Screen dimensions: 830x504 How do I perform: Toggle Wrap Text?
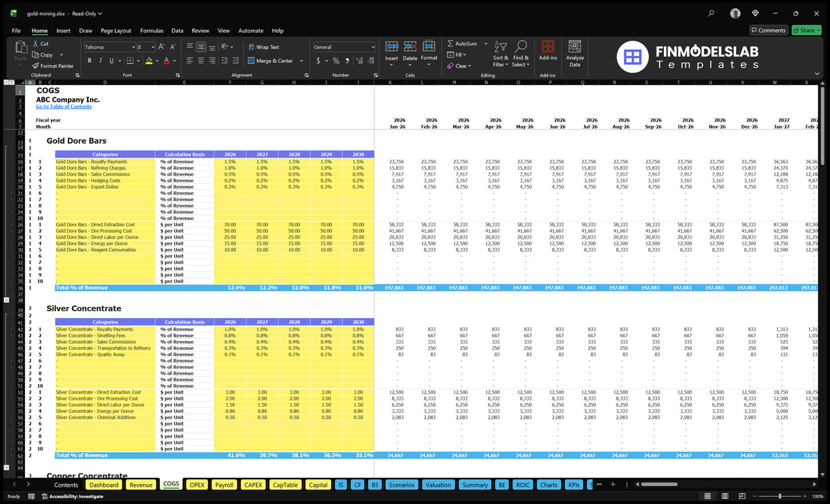tap(264, 47)
